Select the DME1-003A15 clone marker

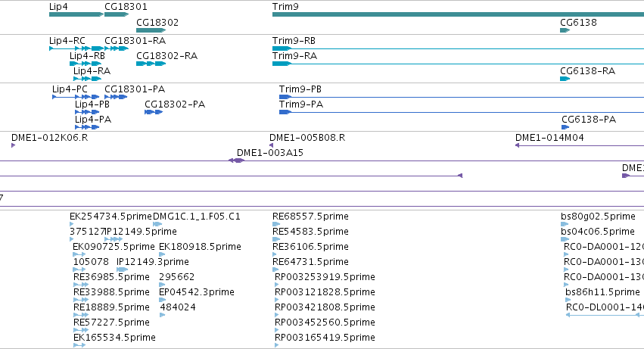[x=237, y=160]
